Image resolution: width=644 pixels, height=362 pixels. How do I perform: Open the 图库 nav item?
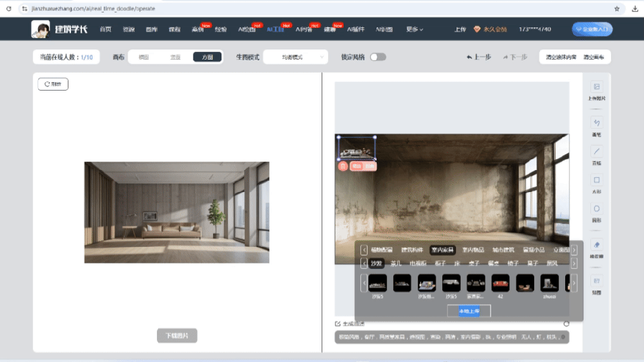click(152, 29)
